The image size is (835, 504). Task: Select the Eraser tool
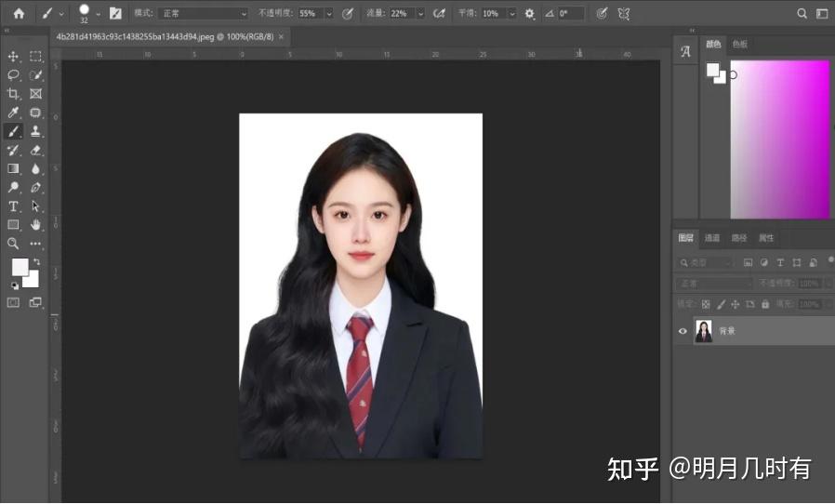(x=35, y=151)
